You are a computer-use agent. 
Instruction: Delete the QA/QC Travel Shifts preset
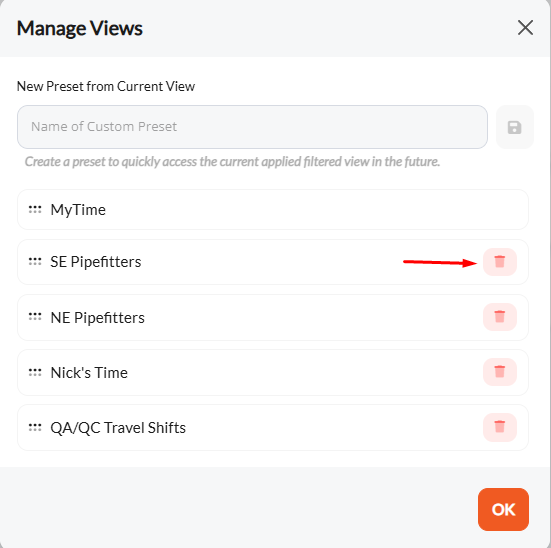(x=499, y=427)
